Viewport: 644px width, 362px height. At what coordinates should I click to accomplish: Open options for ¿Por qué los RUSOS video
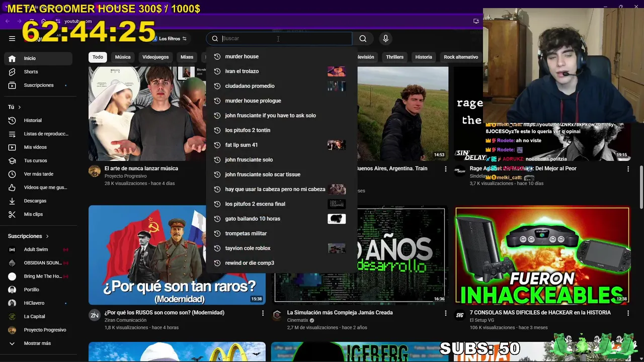pyautogui.click(x=263, y=313)
